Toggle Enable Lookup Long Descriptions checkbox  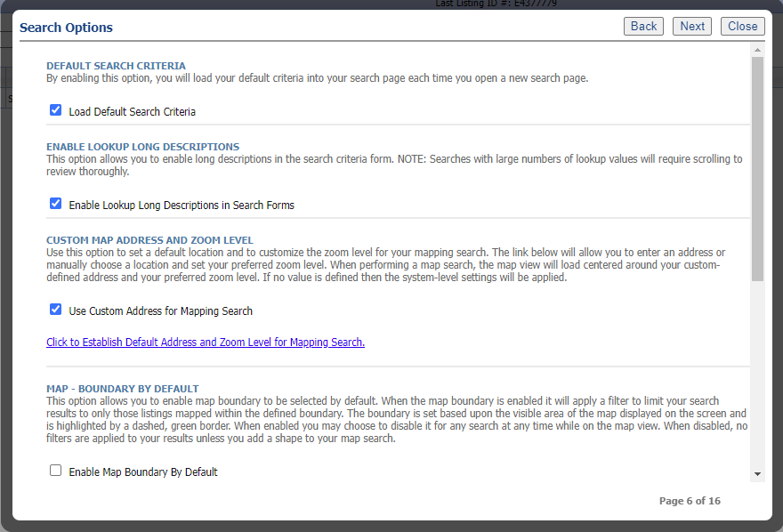coord(55,203)
